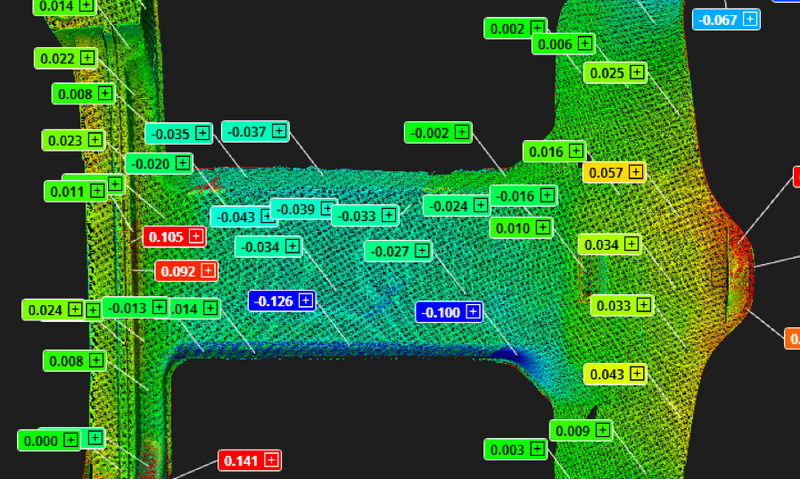Click the plus icon on the -0.037 label

(x=279, y=131)
